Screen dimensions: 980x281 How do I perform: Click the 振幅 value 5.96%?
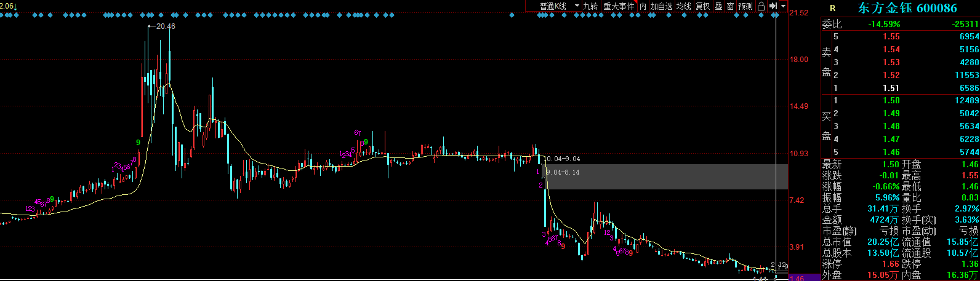click(x=888, y=197)
